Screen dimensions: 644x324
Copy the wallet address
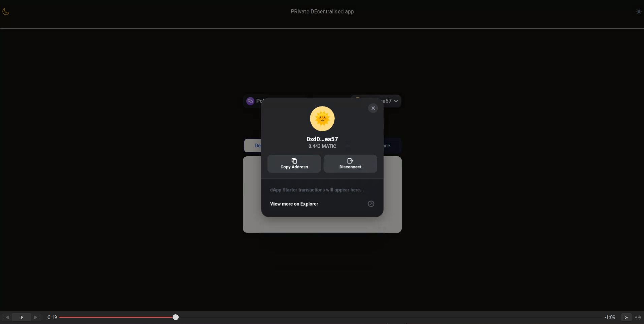[294, 164]
